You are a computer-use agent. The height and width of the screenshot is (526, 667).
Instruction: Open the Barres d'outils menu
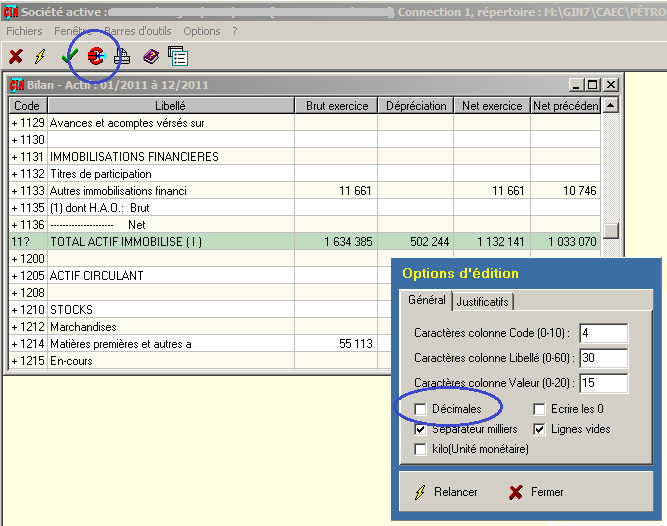pyautogui.click(x=138, y=31)
